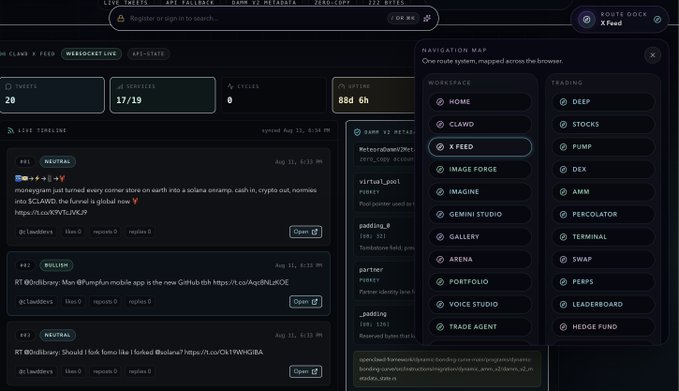This screenshot has width=679, height=391.
Task: Go to ARENA in the workspace column
Action: [x=480, y=259]
